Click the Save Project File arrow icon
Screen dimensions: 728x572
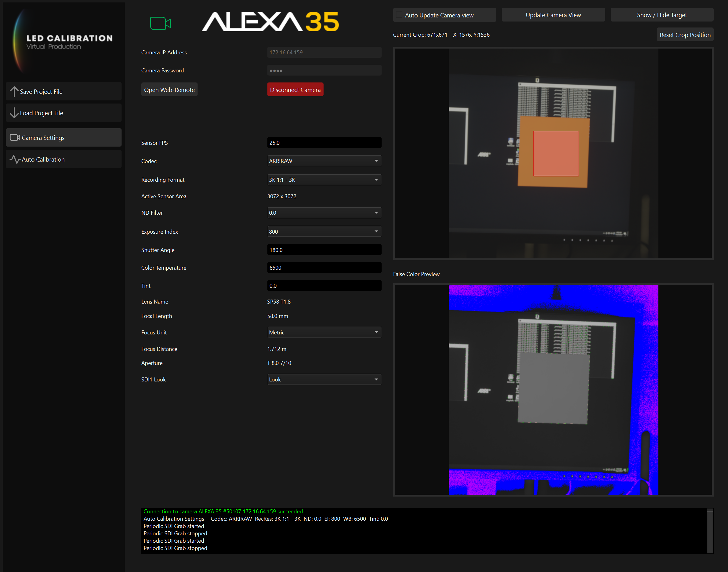[14, 91]
